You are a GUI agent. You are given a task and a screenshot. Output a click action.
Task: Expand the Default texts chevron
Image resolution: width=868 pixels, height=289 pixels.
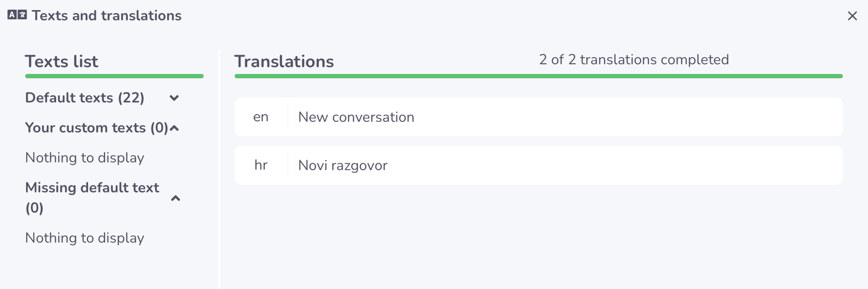174,98
